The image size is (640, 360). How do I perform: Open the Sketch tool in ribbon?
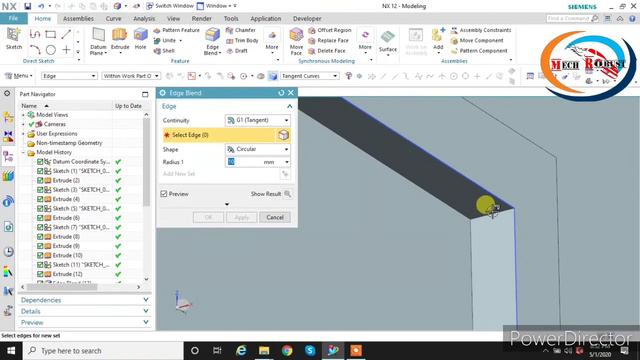click(13, 39)
